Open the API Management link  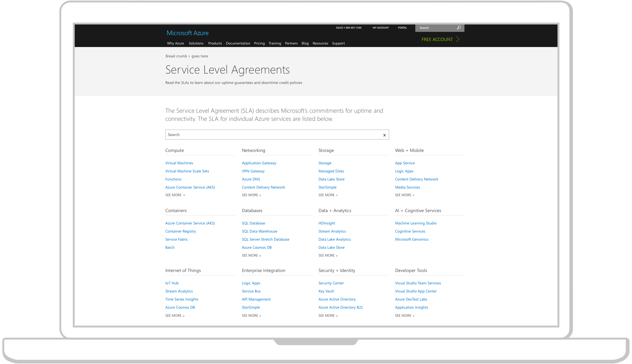pyautogui.click(x=256, y=299)
